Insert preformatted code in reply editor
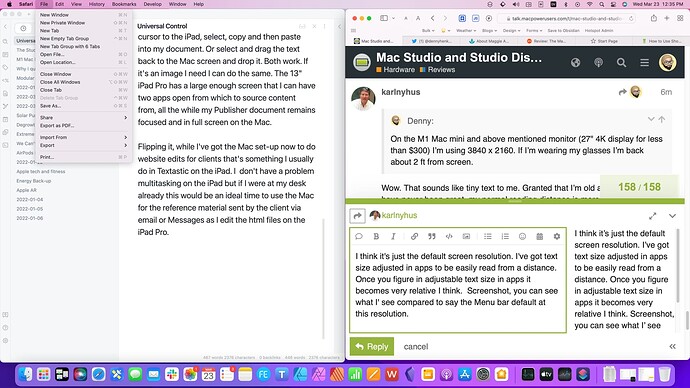Viewport: 690px width, 388px height. pos(449,236)
